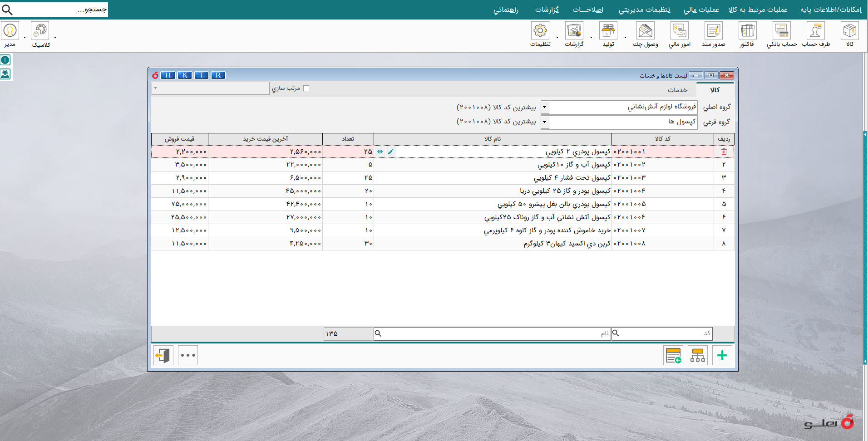The width and height of the screenshot is (868, 441).
Task: Click the green plus add item button
Action: [x=722, y=356]
